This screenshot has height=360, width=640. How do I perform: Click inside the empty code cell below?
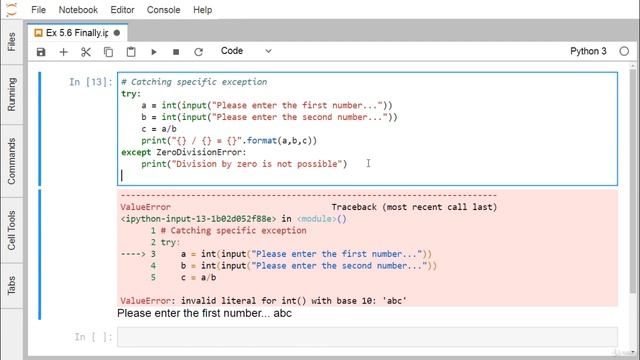tap(367, 337)
